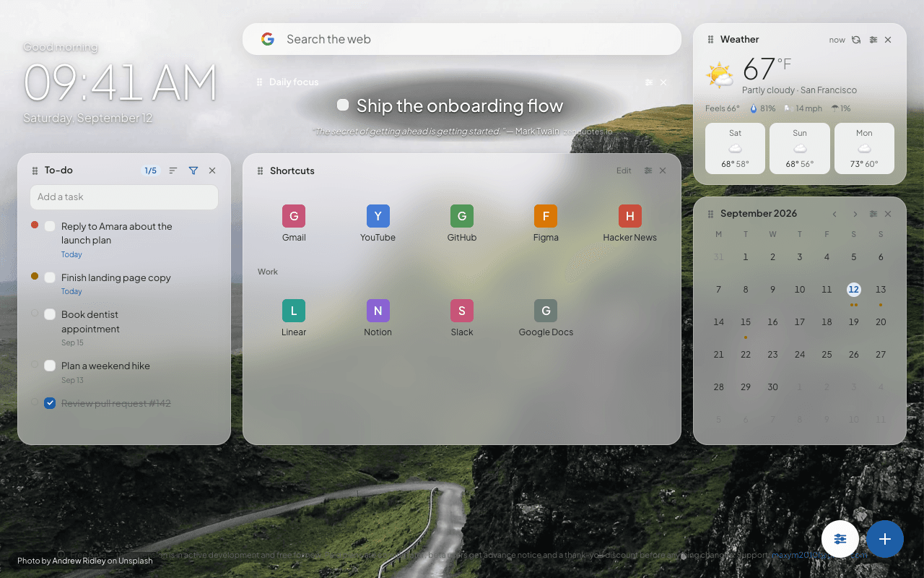Select Sunday forecast card

(800, 148)
